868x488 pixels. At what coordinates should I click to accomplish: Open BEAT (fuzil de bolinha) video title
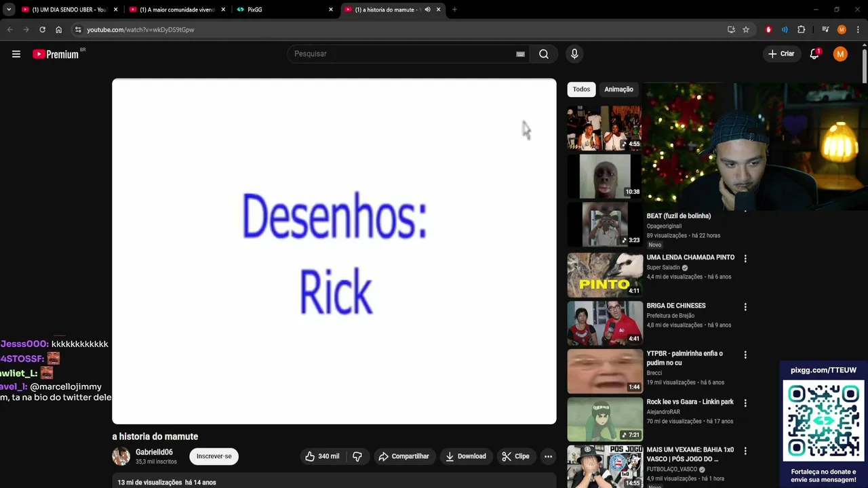[x=678, y=216]
